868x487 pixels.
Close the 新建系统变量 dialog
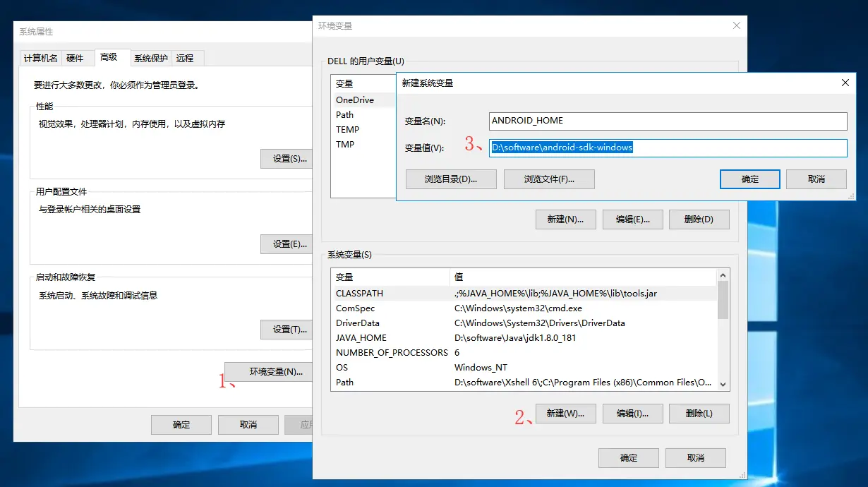(845, 83)
